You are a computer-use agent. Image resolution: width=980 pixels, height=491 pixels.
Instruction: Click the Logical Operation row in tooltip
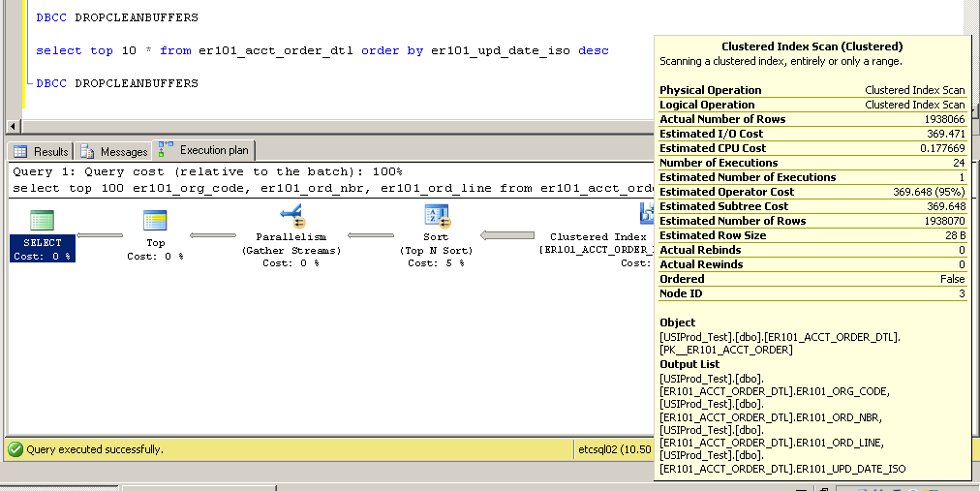[x=812, y=105]
